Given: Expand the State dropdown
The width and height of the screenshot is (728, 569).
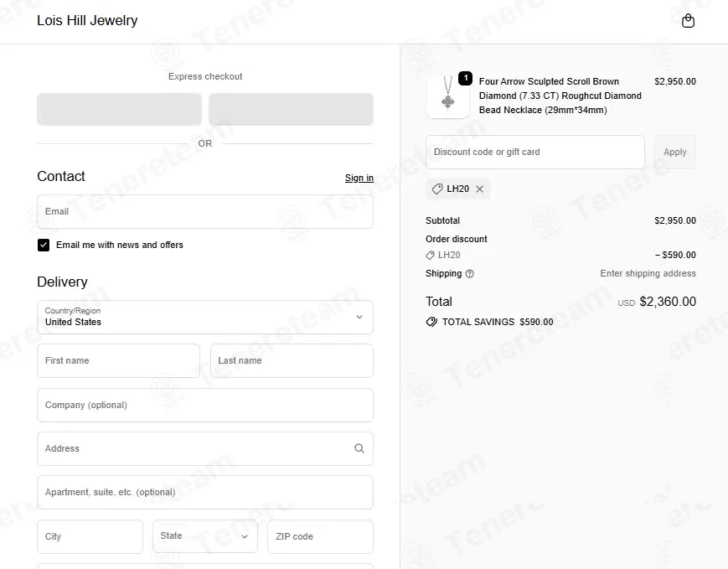Looking at the screenshot, I should [204, 536].
